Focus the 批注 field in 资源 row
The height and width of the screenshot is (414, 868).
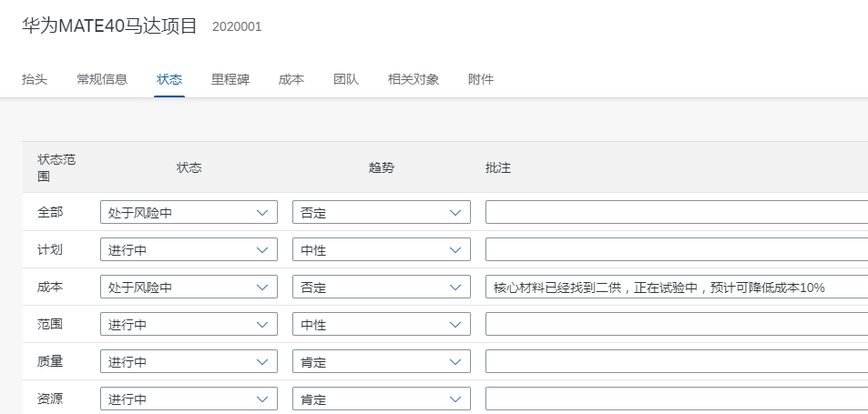pos(677,399)
